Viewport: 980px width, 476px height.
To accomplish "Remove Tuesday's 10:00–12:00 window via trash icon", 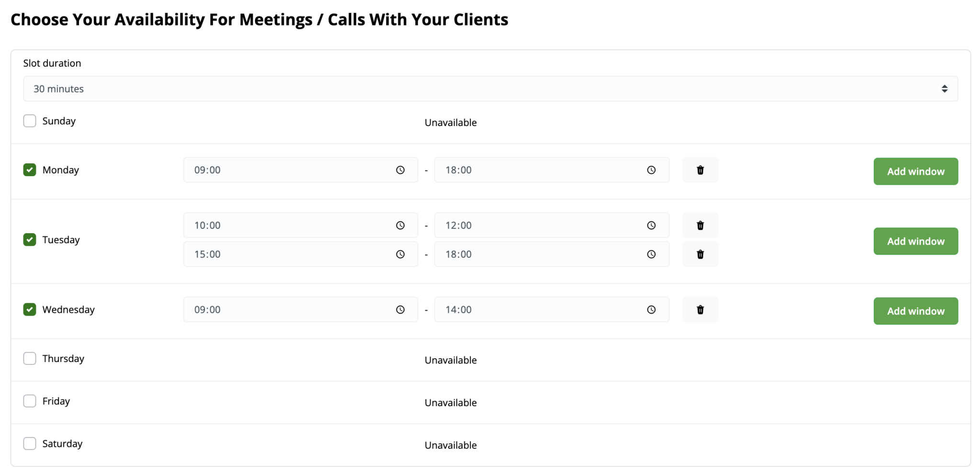I will coord(700,226).
